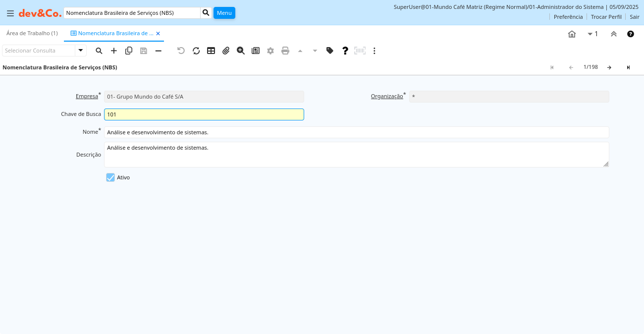This screenshot has width=644, height=334.
Task: Uncheck the Ativo checkbox
Action: [110, 177]
